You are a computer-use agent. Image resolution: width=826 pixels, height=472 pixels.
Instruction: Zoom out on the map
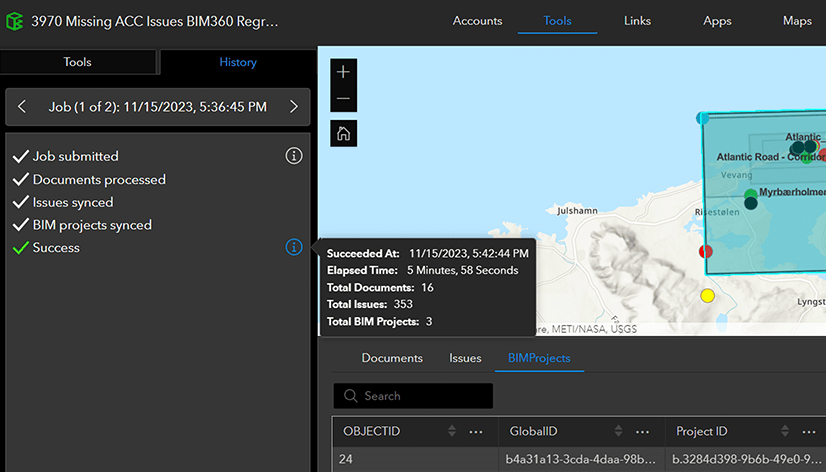pyautogui.click(x=343, y=99)
